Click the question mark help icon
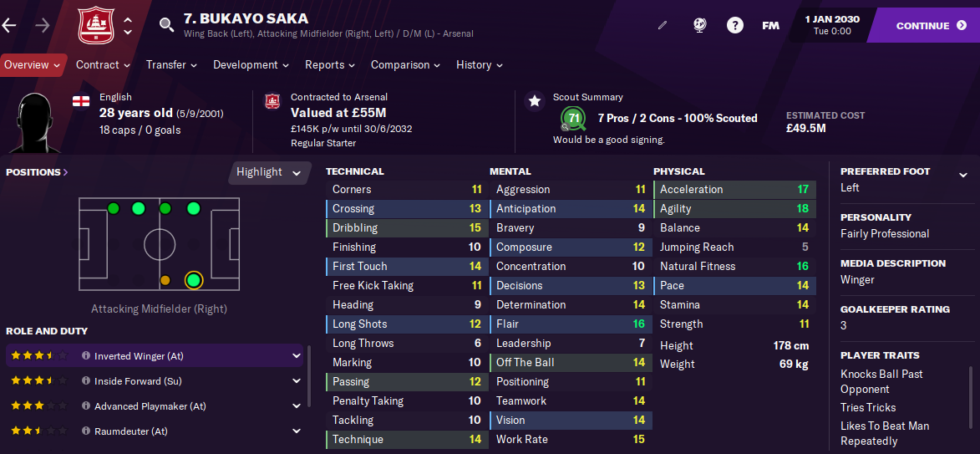This screenshot has height=454, width=980. pyautogui.click(x=735, y=26)
